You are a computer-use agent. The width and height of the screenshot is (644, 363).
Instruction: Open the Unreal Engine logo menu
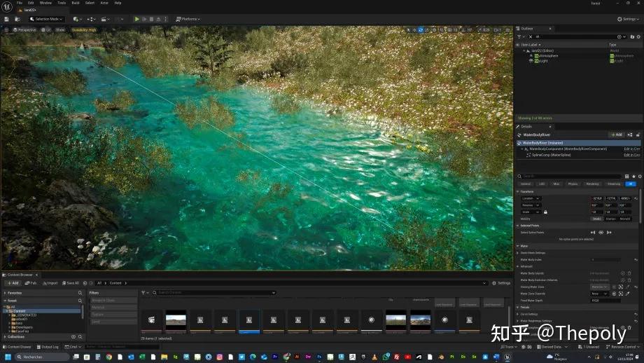tap(7, 6)
